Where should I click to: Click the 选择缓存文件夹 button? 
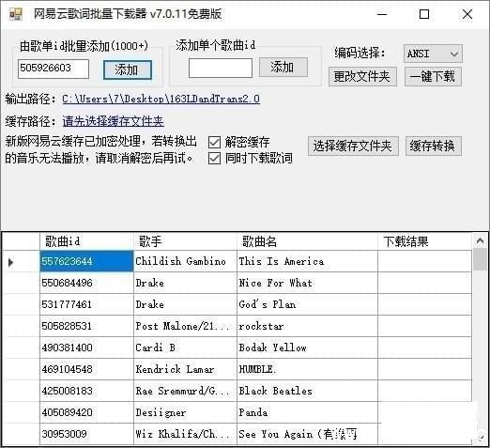click(353, 146)
